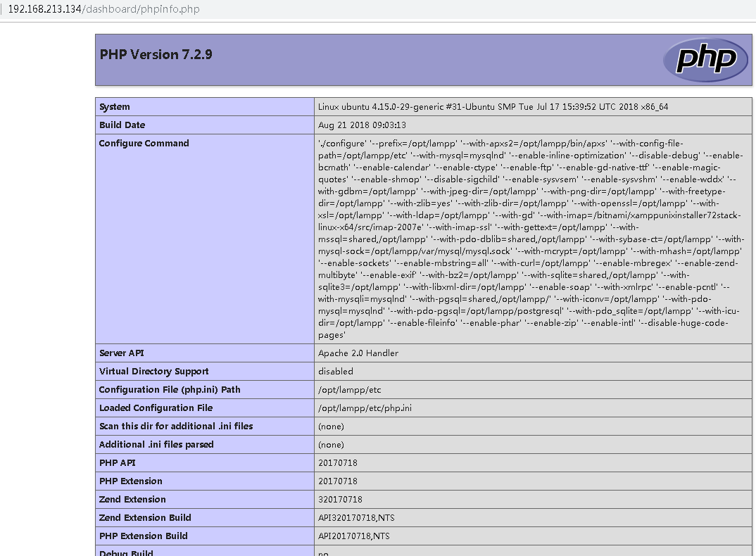The image size is (756, 556).
Task: Select the /opt/lampp/etc path value
Action: [349, 390]
